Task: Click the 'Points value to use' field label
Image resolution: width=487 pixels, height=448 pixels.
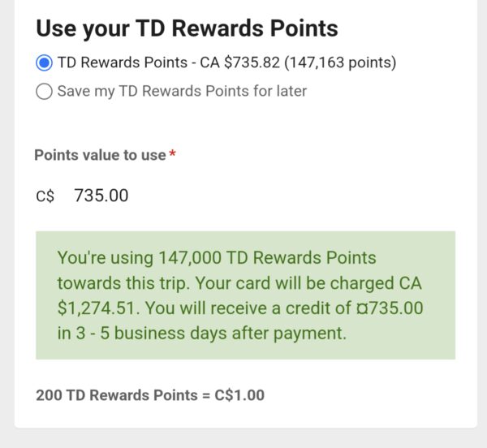Action: point(100,155)
